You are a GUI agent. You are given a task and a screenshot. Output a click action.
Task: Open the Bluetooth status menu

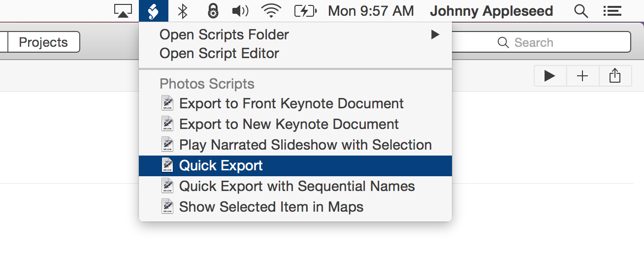183,11
